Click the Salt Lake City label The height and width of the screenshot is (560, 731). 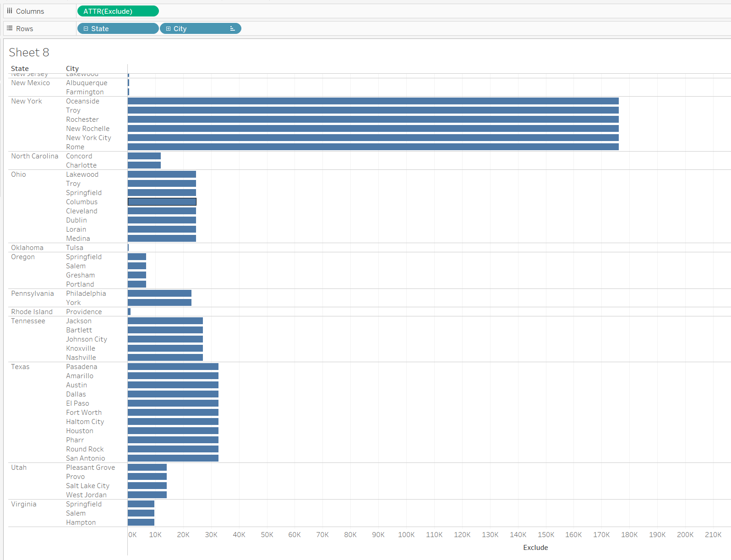point(87,486)
